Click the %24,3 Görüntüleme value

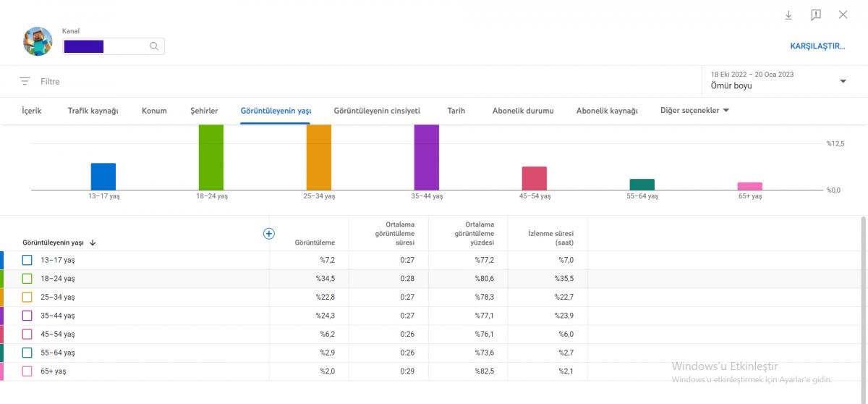point(325,316)
